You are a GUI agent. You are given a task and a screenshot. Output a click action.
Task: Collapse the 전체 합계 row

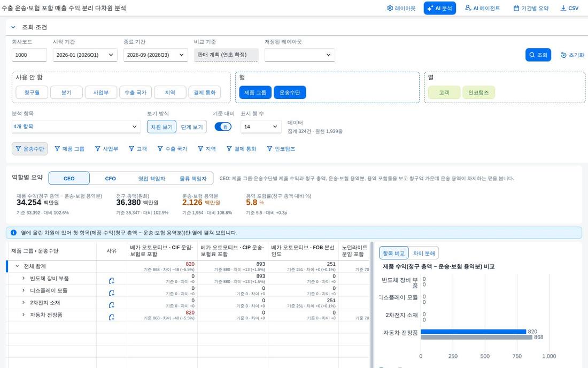coord(17,266)
